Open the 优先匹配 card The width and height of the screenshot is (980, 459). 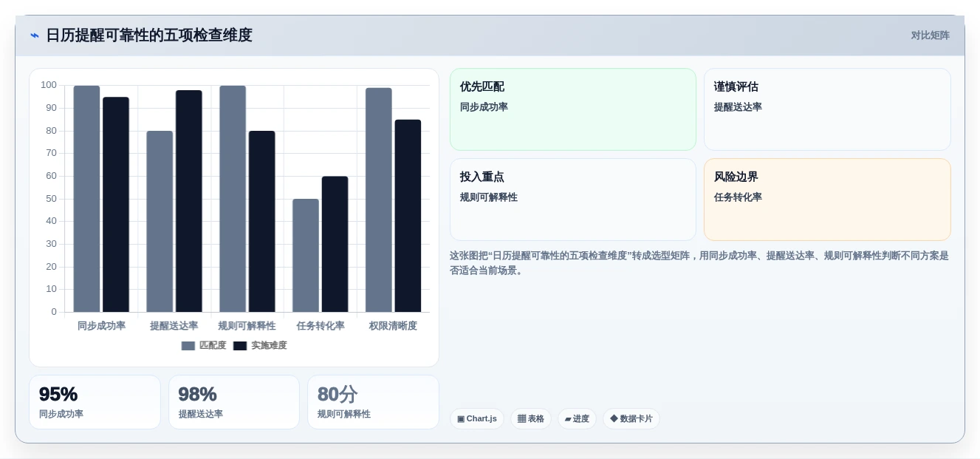coord(573,109)
